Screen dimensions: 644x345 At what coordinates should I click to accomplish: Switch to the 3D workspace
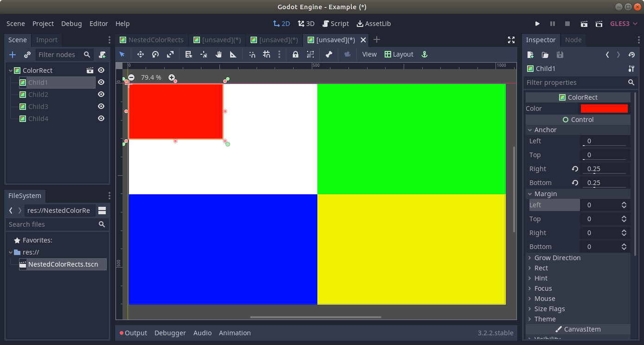306,24
